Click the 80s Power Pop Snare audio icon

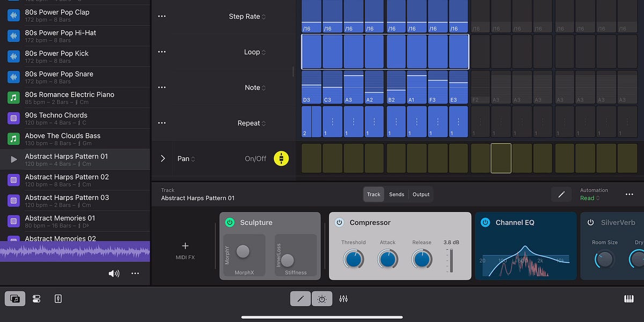pyautogui.click(x=13, y=77)
